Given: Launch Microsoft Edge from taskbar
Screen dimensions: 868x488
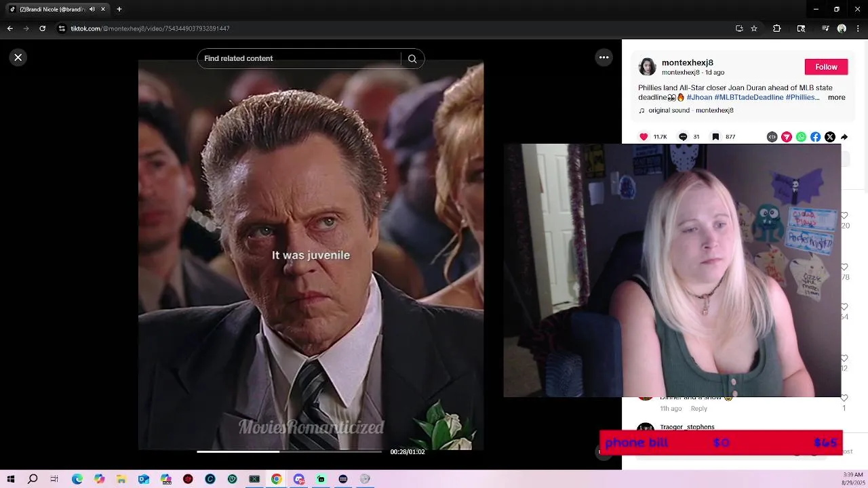Looking at the screenshot, I should pos(77,479).
